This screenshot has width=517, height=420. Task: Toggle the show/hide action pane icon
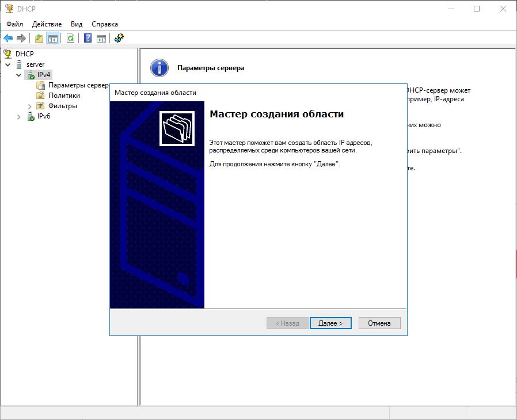101,39
